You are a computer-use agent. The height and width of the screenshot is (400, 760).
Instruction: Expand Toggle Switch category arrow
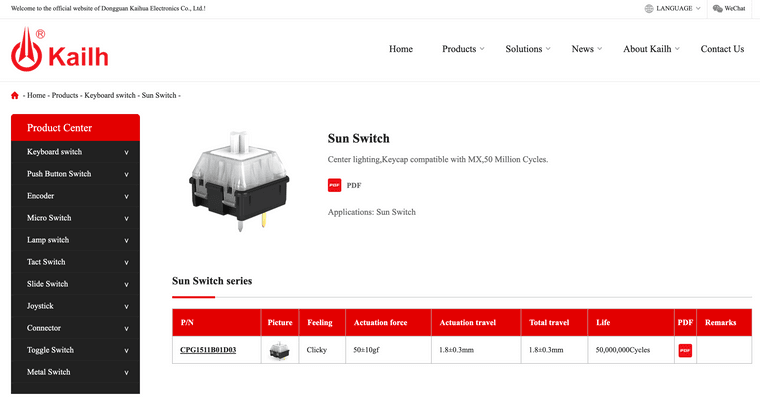click(x=127, y=351)
